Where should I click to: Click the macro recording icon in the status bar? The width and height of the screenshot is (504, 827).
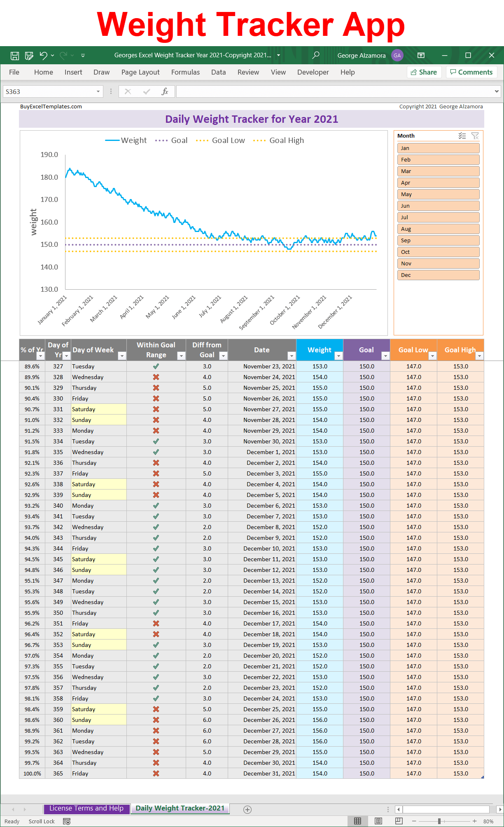(x=67, y=821)
